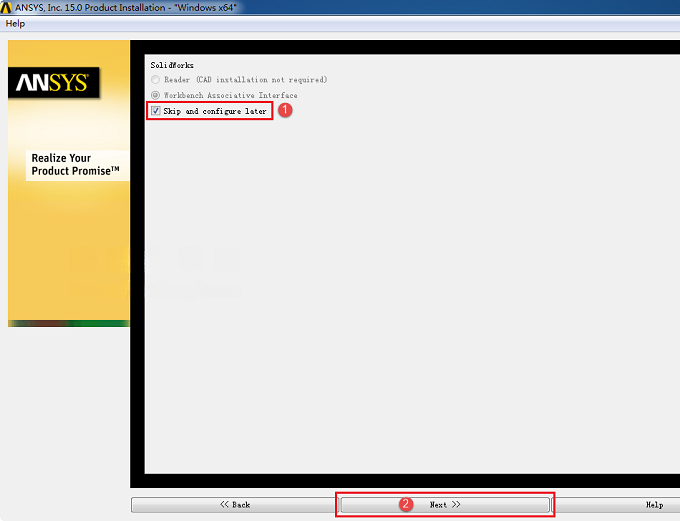Toggle the Skip and configure later checkbox
This screenshot has width=680, height=521.
pos(156,111)
